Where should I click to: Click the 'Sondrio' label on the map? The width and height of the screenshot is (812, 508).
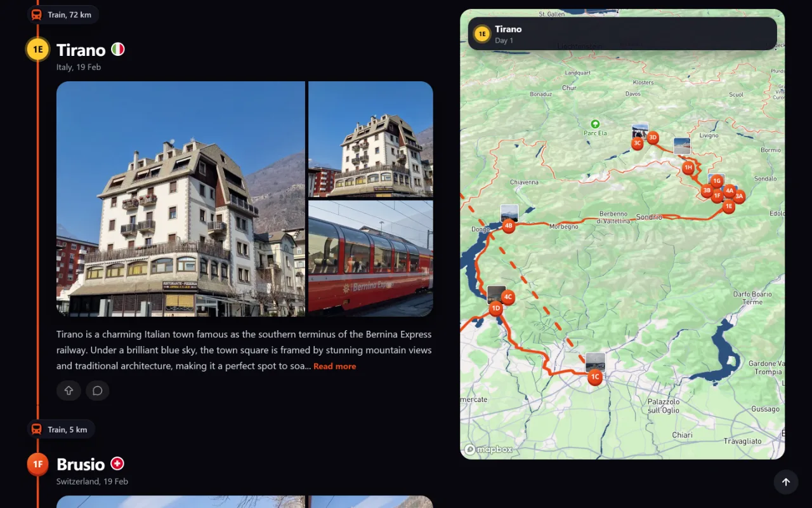pyautogui.click(x=649, y=217)
